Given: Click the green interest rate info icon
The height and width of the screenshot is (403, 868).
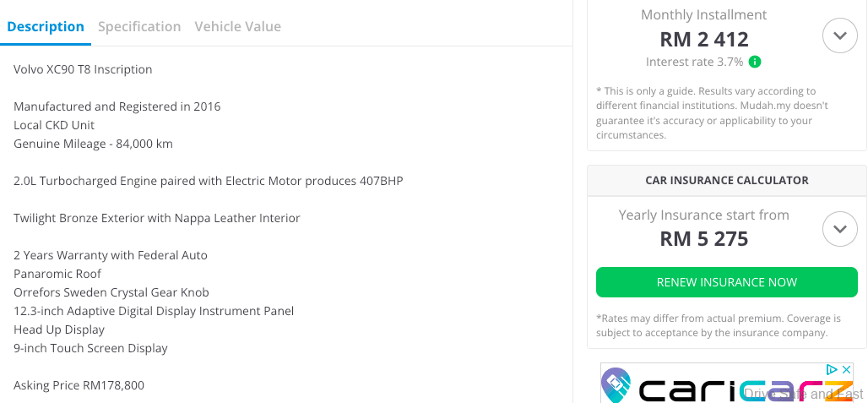Looking at the screenshot, I should click(756, 62).
